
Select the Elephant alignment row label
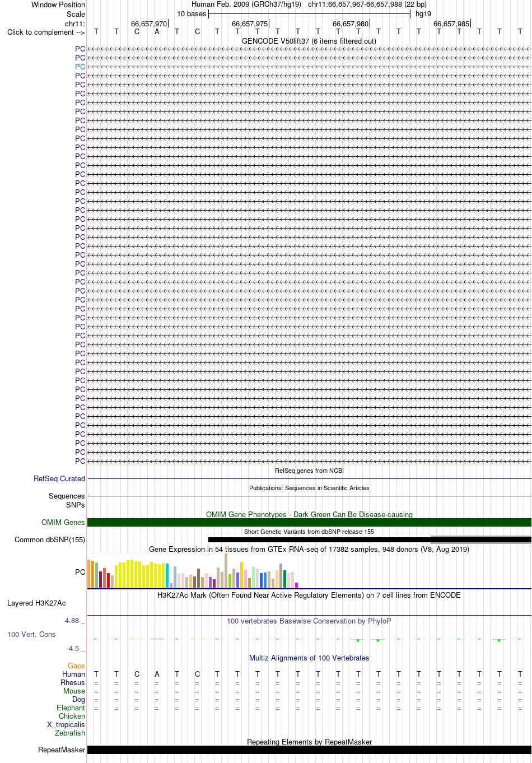point(71,708)
